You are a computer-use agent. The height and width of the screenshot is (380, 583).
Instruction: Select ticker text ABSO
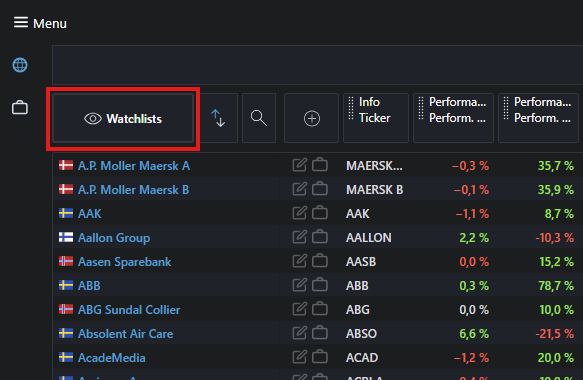click(x=361, y=334)
